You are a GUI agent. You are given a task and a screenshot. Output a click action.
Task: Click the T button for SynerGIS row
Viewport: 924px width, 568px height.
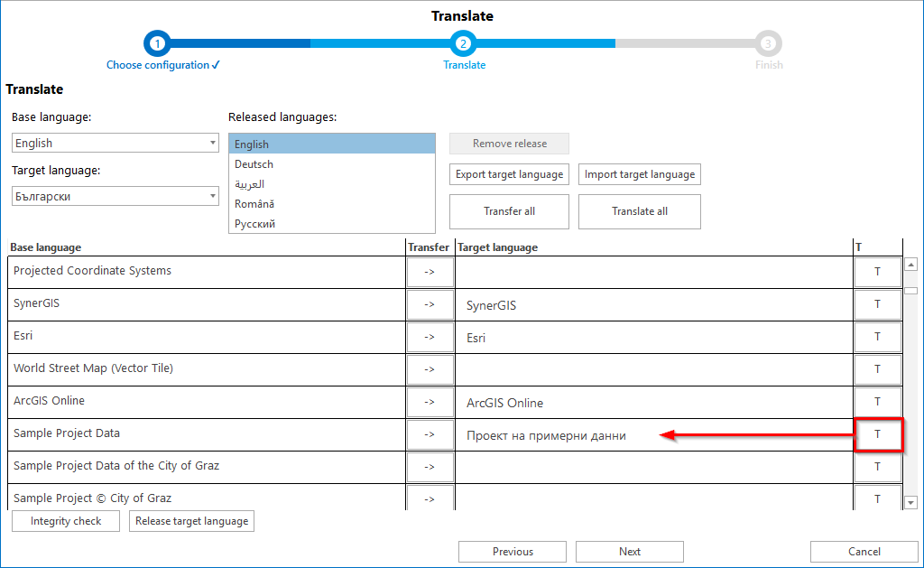pyautogui.click(x=877, y=304)
